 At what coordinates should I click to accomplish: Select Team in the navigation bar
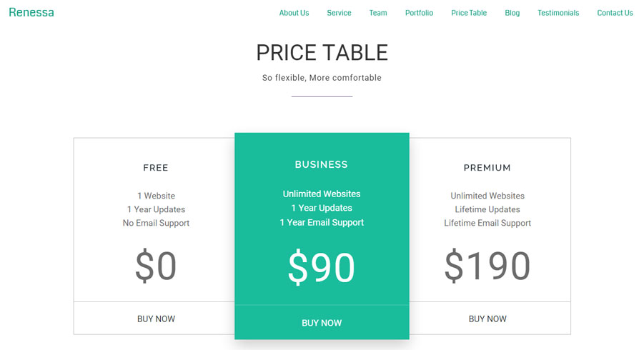378,13
